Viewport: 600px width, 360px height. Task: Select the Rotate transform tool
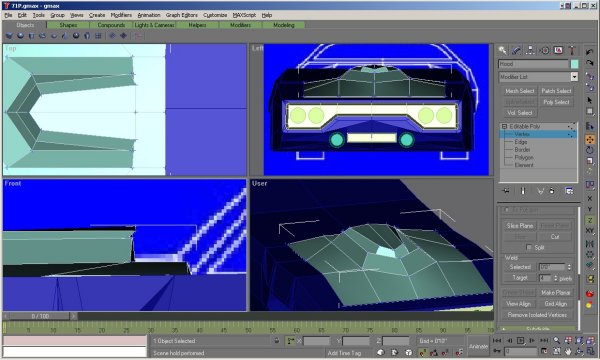pos(590,150)
